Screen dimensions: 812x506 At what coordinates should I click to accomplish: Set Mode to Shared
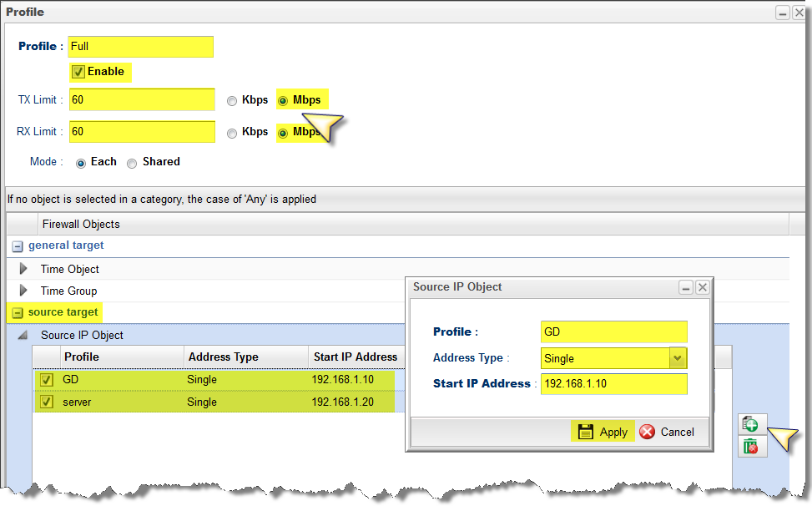coord(132,163)
